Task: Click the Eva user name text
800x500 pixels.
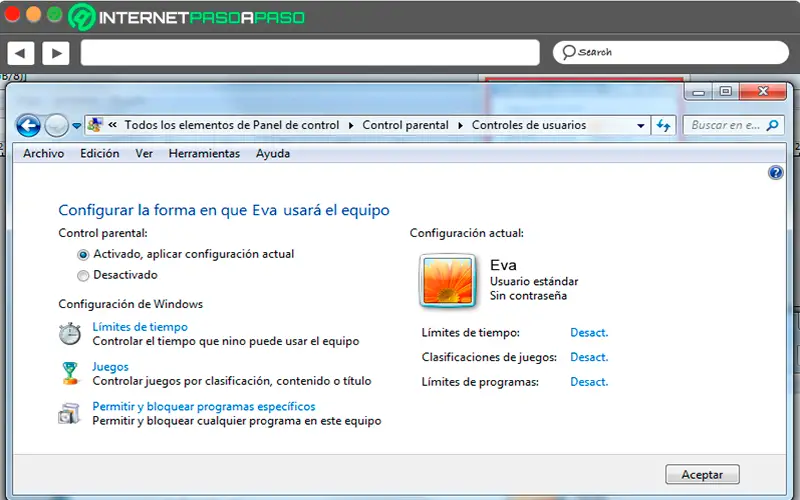Action: (504, 265)
